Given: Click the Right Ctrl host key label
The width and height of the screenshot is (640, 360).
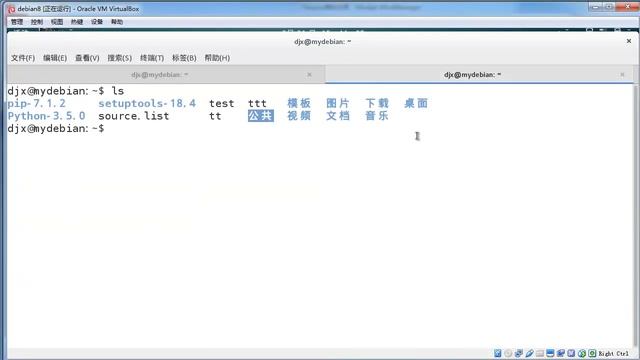Looking at the screenshot, I should (613, 353).
